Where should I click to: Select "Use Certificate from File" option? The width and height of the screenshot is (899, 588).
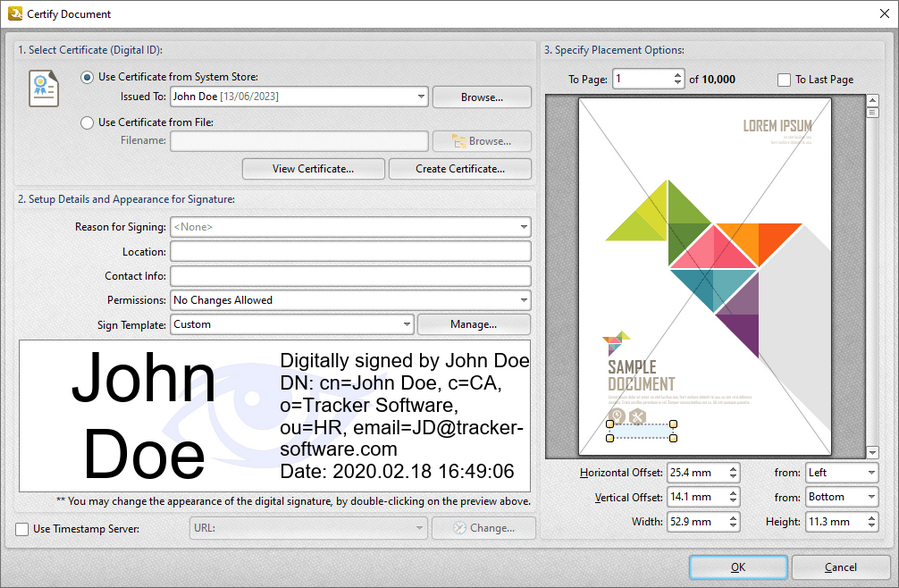(87, 121)
